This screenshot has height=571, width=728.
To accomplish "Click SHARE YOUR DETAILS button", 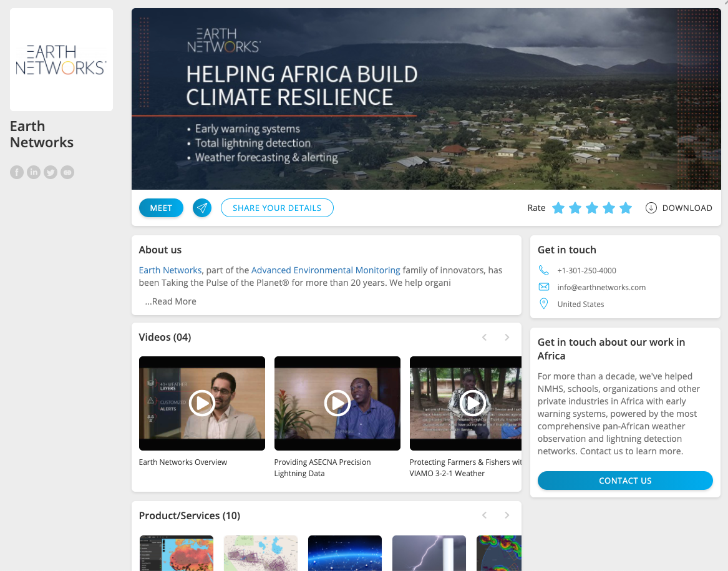I will click(x=277, y=208).
